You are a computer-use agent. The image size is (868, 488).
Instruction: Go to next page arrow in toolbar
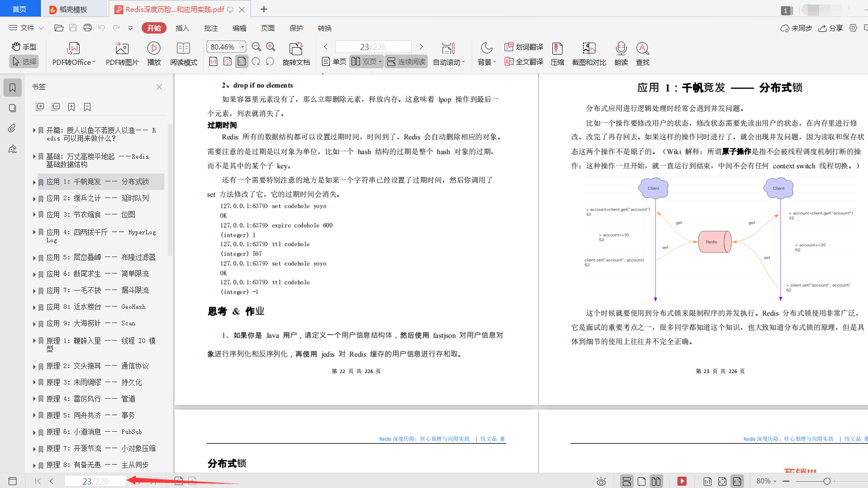(x=421, y=47)
